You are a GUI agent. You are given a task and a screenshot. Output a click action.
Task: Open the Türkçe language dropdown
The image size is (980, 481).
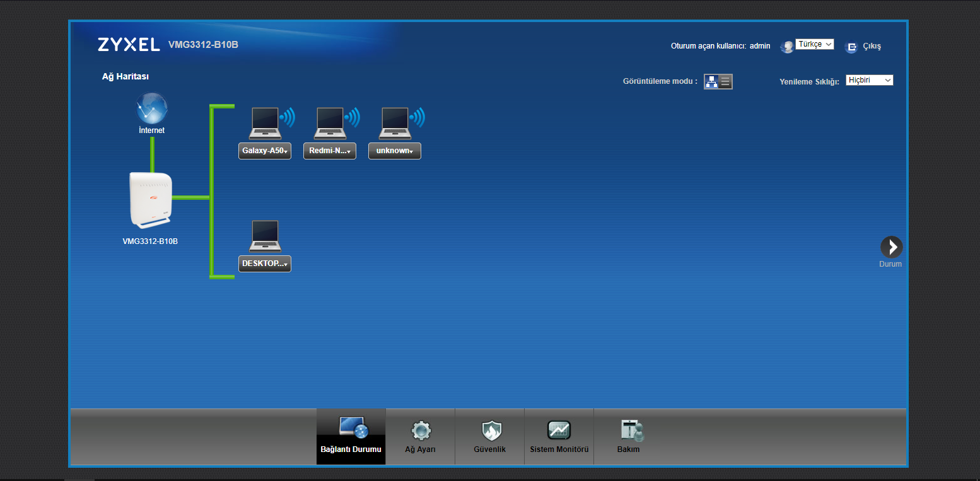click(815, 44)
